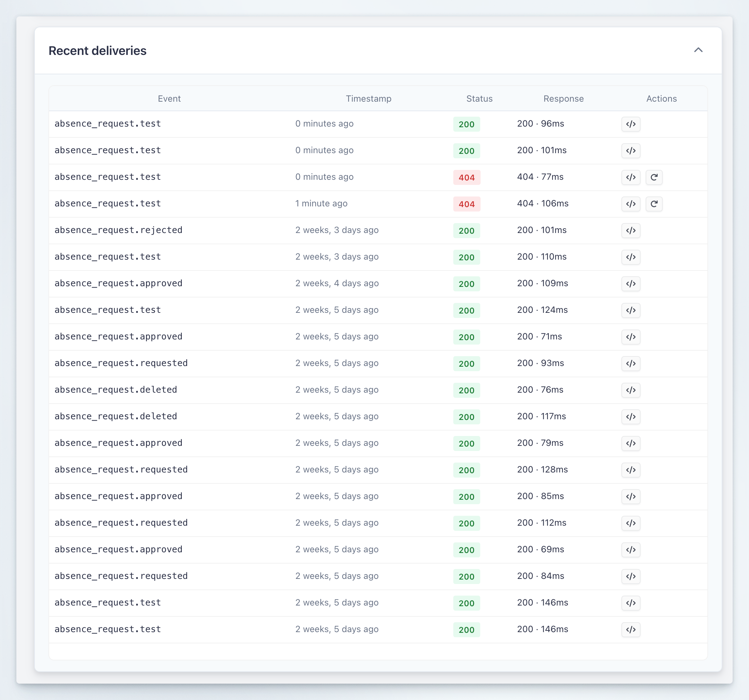
Task: View response details for absence_request.approved from 2 weeks, 4 days ago
Action: 631,284
